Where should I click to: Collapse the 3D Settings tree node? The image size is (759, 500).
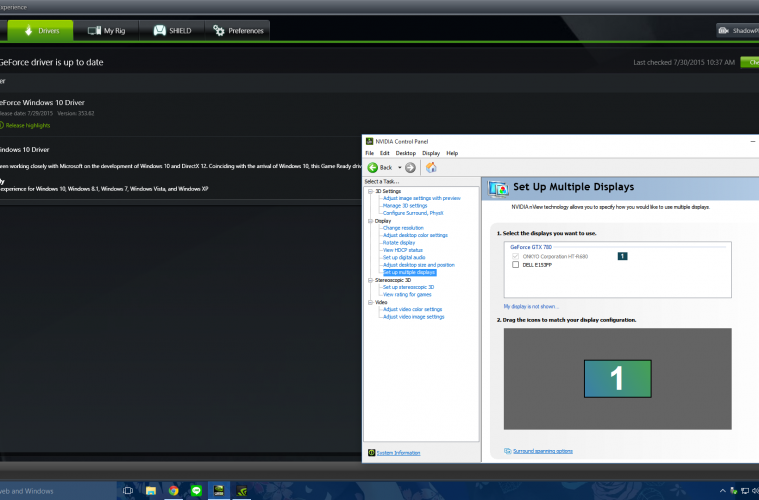370,191
